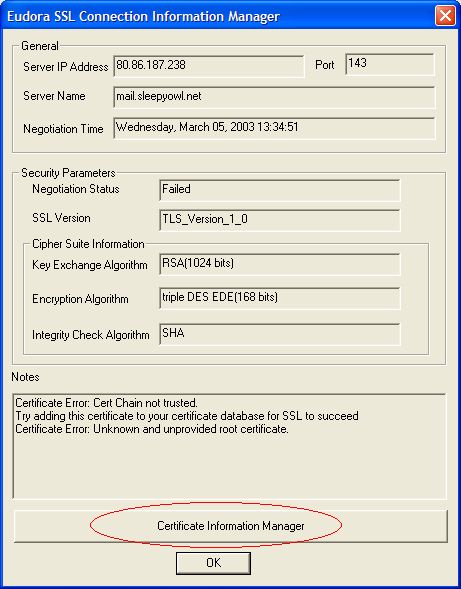Click the Security Parameters group label
461x589 pixels.
(68, 173)
